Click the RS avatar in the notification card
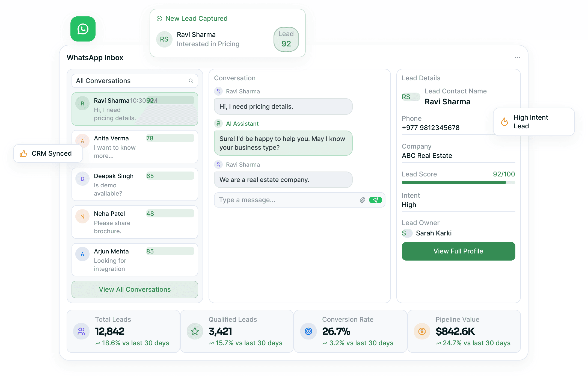 pyautogui.click(x=164, y=39)
